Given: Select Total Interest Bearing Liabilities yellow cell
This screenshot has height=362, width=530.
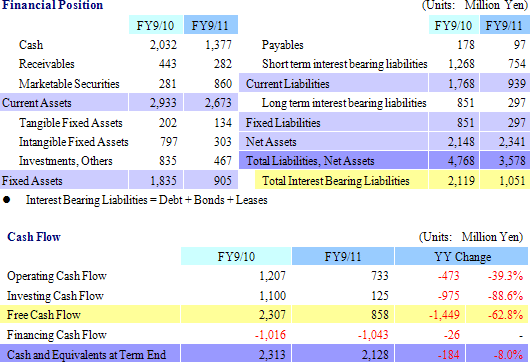Looking at the screenshot, I should (341, 180).
